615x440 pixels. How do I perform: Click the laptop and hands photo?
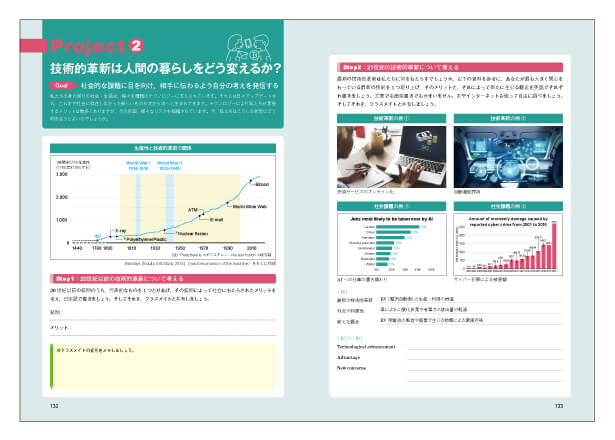point(391,157)
